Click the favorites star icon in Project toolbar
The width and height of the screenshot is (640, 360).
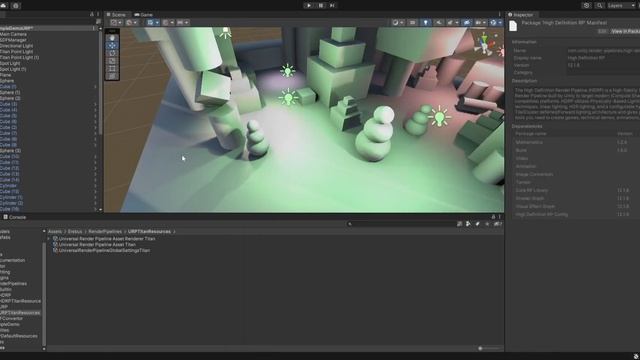point(487,224)
